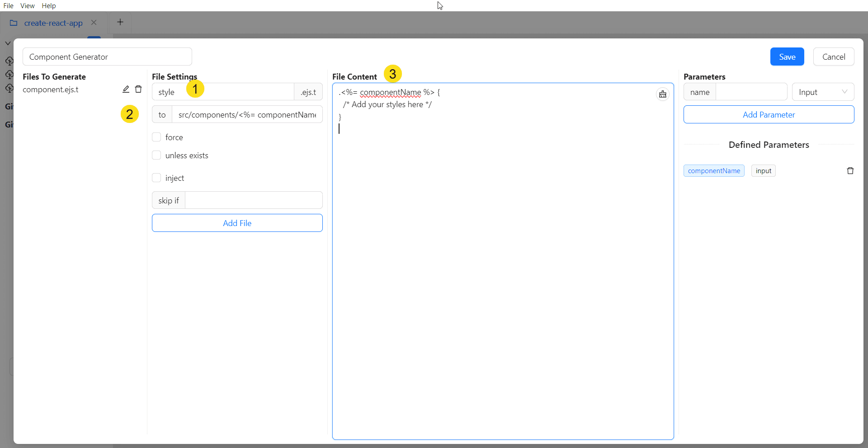The width and height of the screenshot is (868, 448).
Task: Click the Add Parameter button
Action: (x=769, y=114)
